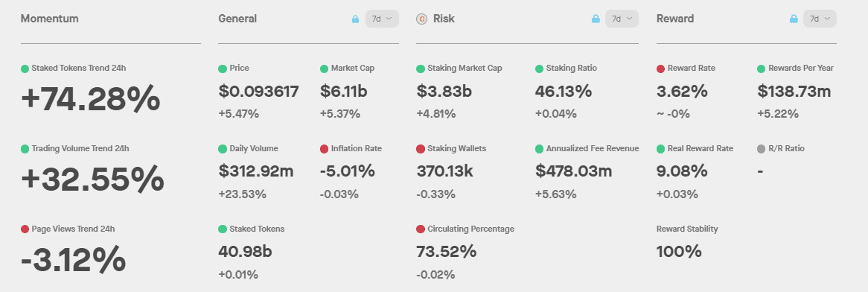Screen dimensions: 868x292
Task: Click red indicator beside Page Views Trend 24h
Action: click(25, 229)
